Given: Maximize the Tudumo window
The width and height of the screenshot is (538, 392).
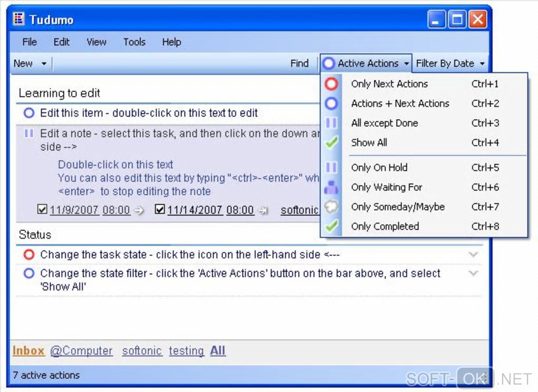Looking at the screenshot, I should click(457, 19).
